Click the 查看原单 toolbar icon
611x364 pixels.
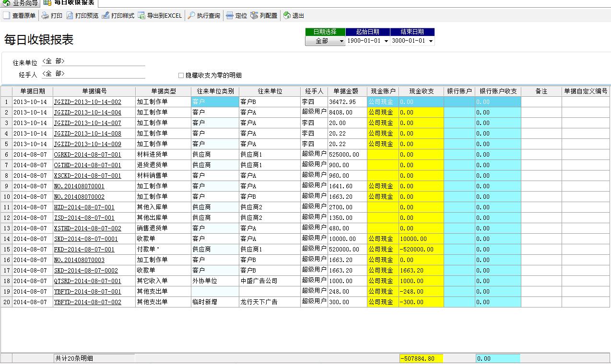pos(7,16)
